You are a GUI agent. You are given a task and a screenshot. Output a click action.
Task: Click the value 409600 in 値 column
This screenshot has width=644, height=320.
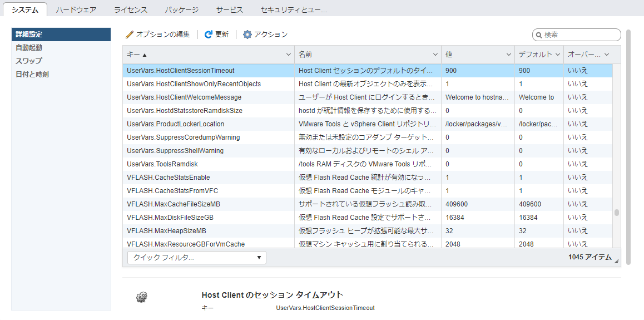(x=456, y=204)
